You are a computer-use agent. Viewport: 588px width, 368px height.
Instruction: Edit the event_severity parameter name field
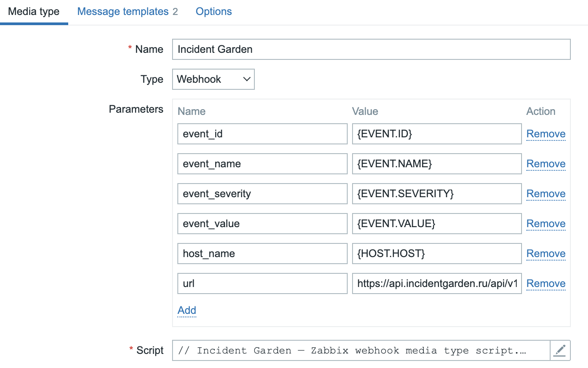point(262,194)
